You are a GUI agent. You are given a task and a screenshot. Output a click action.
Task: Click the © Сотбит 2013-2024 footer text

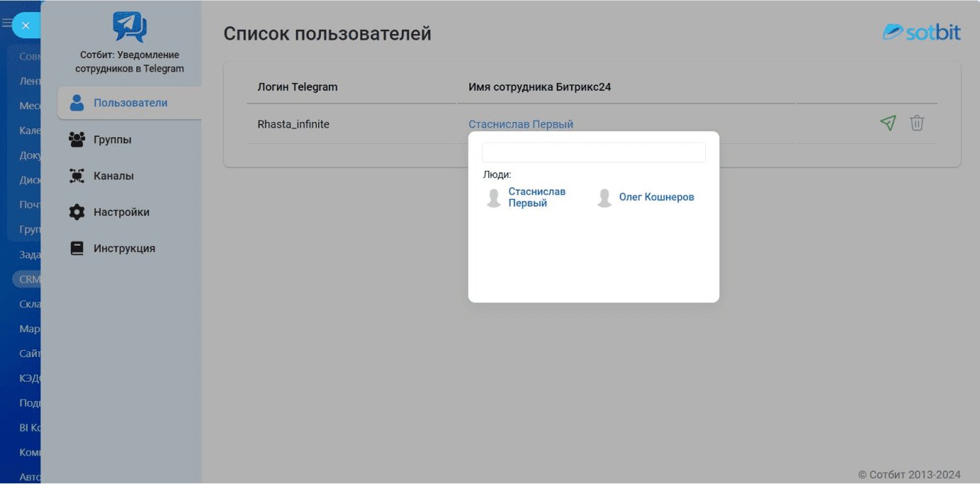click(x=909, y=475)
